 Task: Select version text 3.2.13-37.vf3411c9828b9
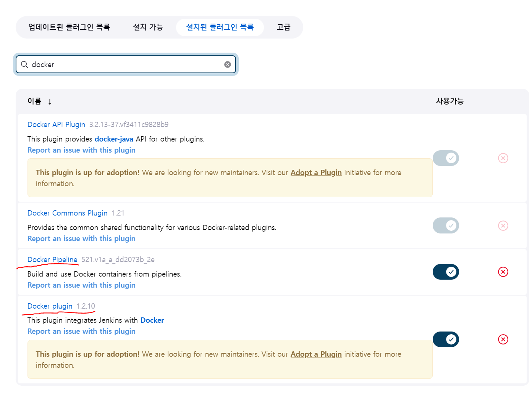[x=129, y=124]
